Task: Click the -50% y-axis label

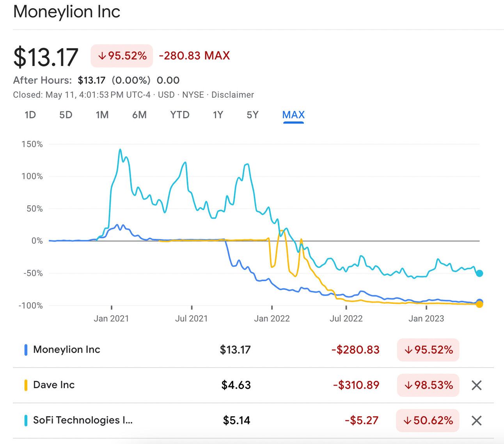Action: (33, 273)
